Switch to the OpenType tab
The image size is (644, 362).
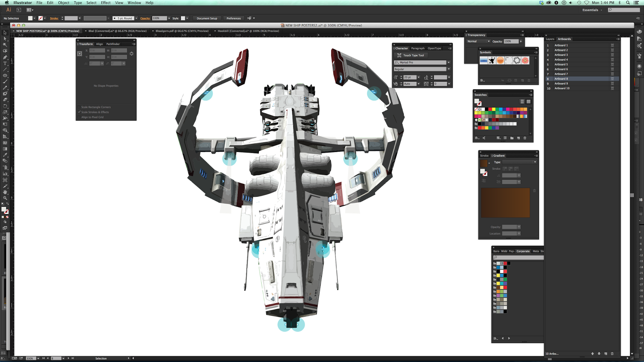pyautogui.click(x=434, y=48)
